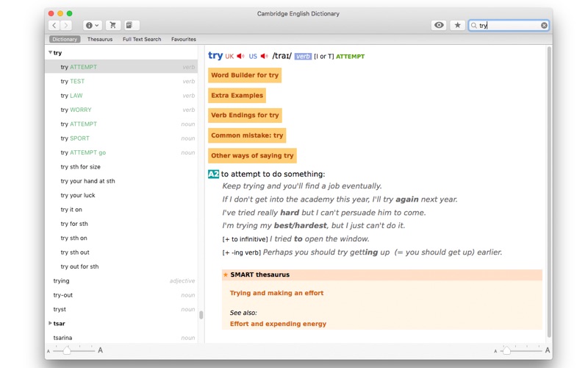
Task: Open Common mistake: try box
Action: pos(247,135)
